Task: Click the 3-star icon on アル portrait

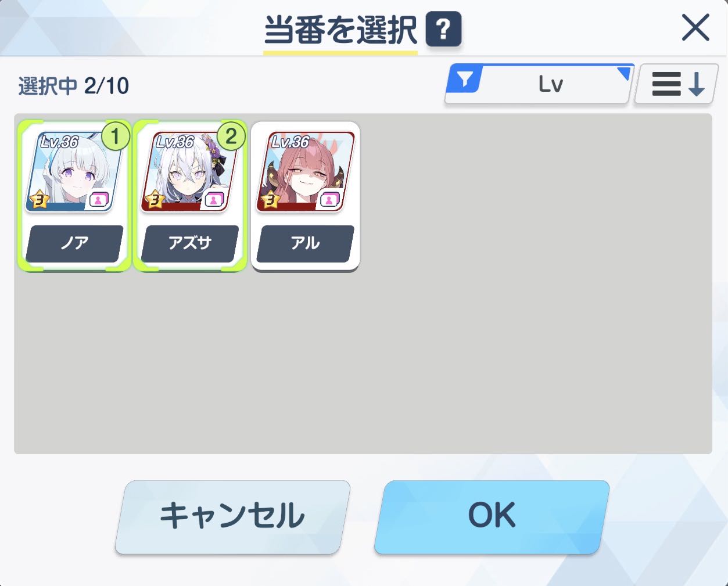Action: 270,200
